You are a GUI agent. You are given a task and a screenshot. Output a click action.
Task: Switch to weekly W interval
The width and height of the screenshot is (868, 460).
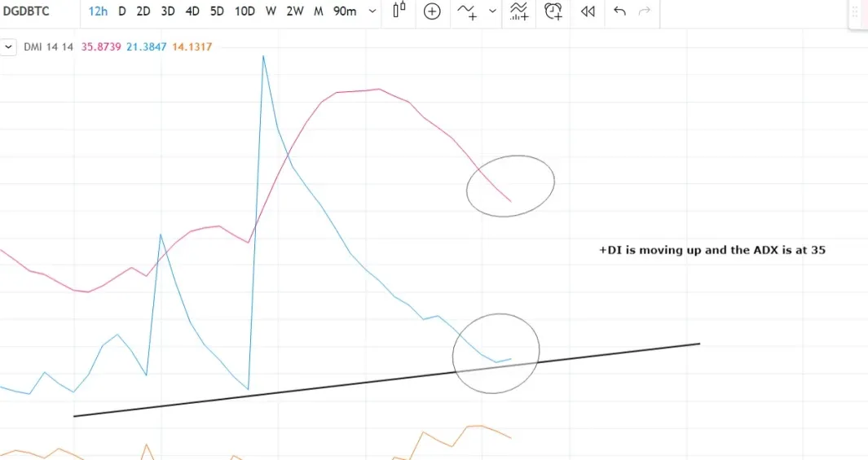[x=271, y=11]
